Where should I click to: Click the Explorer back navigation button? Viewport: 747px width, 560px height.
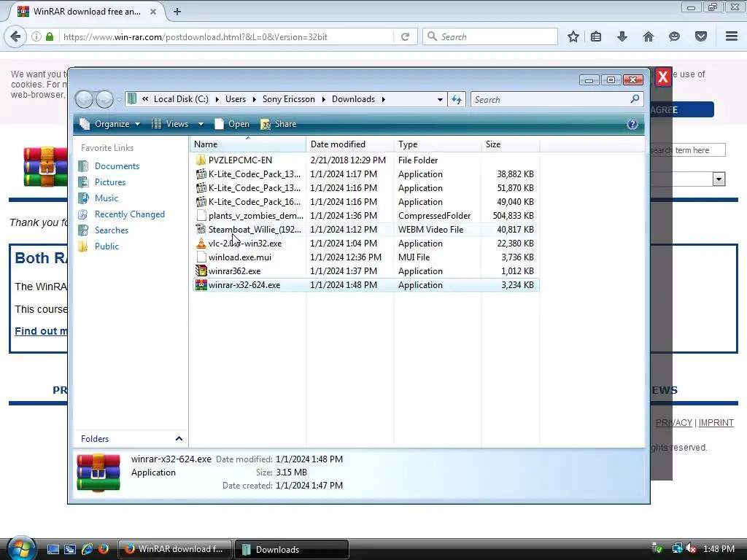[85, 99]
